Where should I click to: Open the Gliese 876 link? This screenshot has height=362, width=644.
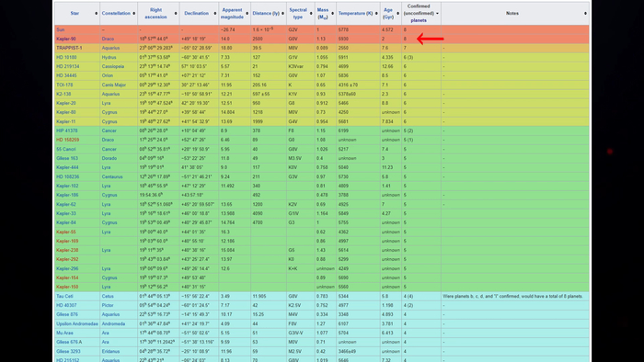(x=67, y=314)
